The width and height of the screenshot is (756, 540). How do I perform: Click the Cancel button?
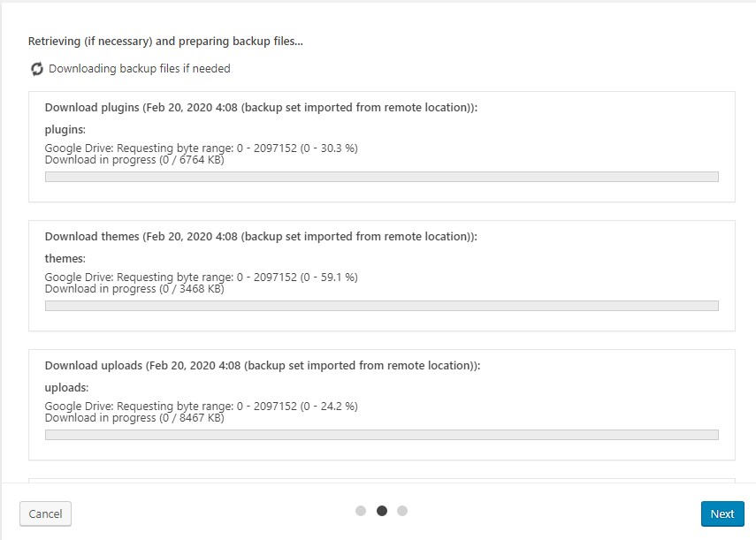(45, 514)
